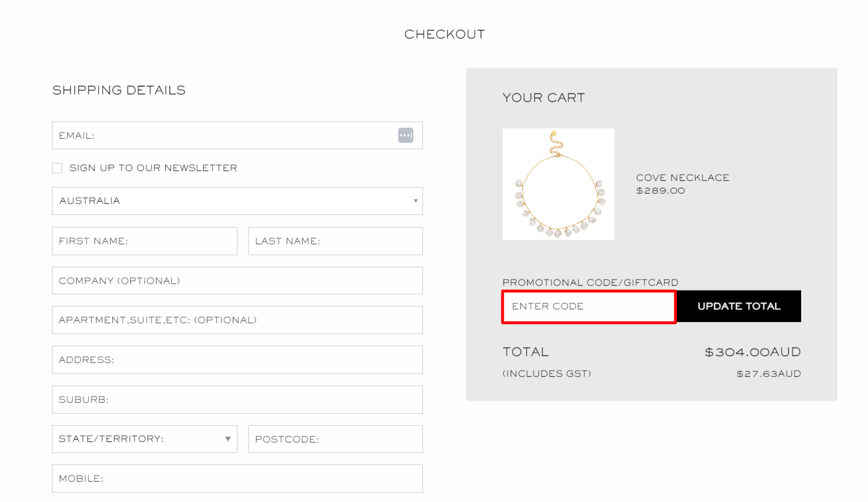This screenshot has width=868, height=502.
Task: Focus the Email input field
Action: [225, 135]
